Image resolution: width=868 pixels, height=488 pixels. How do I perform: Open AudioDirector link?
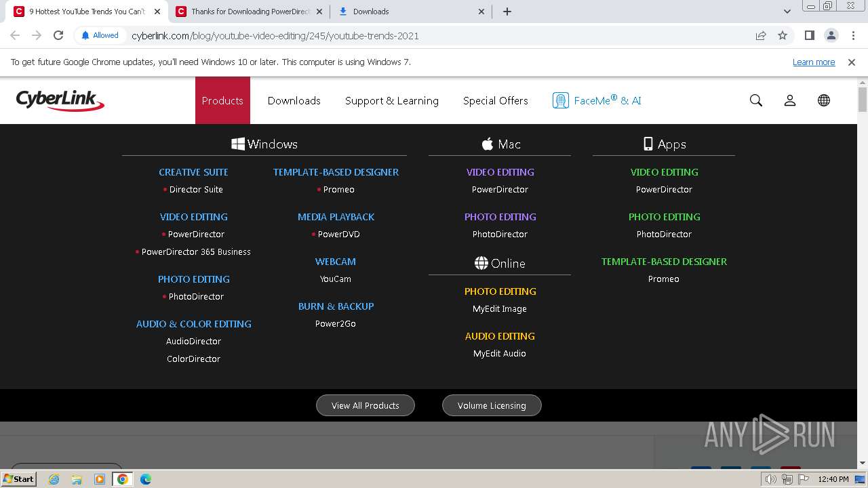tap(194, 341)
